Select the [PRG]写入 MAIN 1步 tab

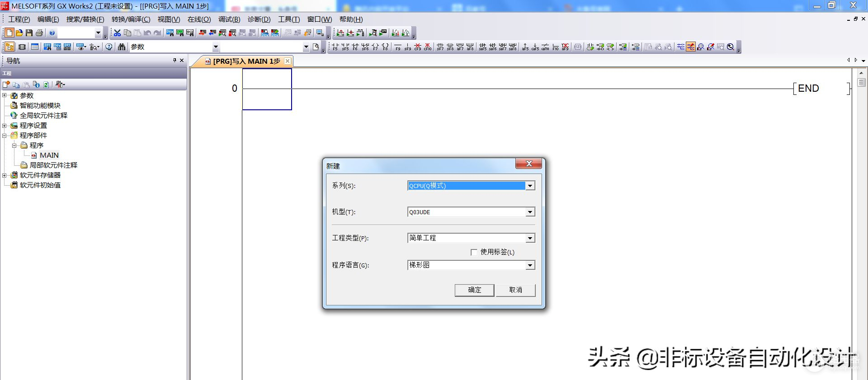[x=247, y=61]
